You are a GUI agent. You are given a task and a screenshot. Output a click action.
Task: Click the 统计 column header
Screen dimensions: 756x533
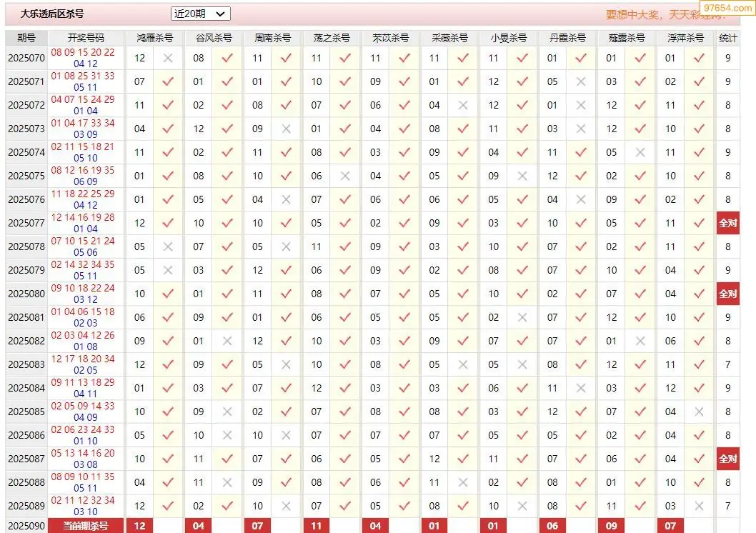727,38
